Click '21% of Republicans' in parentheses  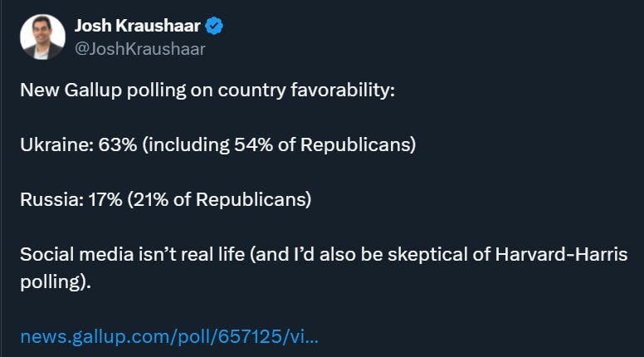click(219, 199)
